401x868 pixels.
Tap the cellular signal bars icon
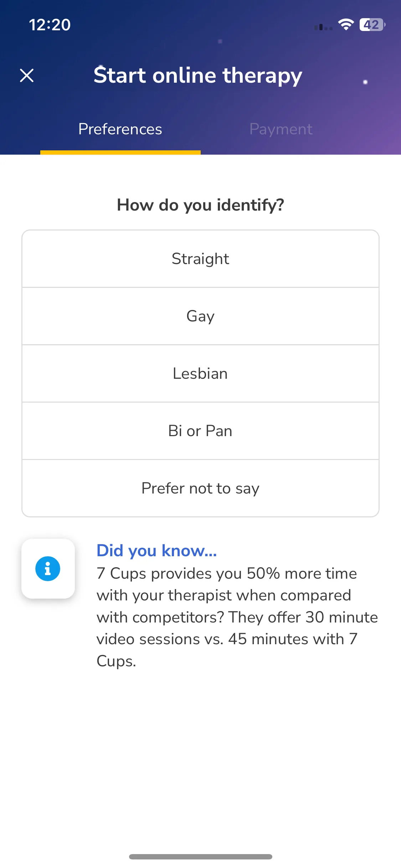(x=323, y=27)
